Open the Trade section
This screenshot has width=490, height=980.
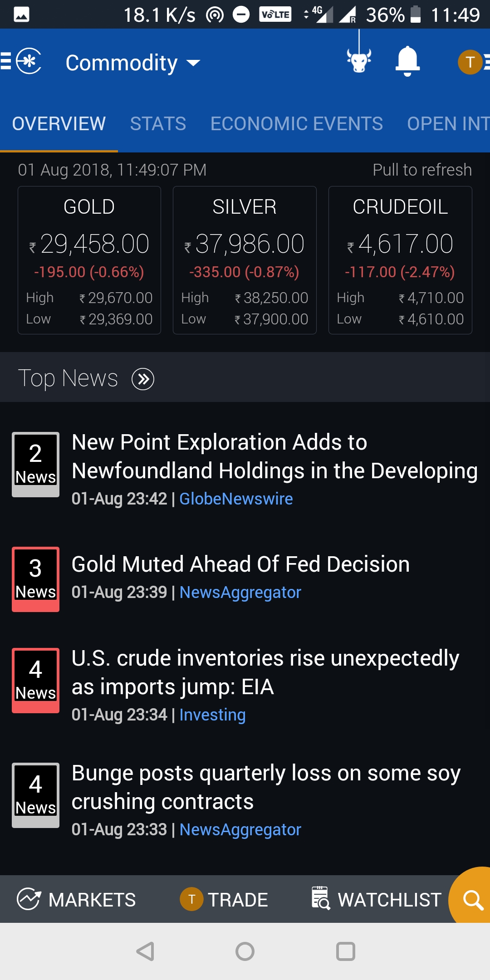tap(224, 899)
